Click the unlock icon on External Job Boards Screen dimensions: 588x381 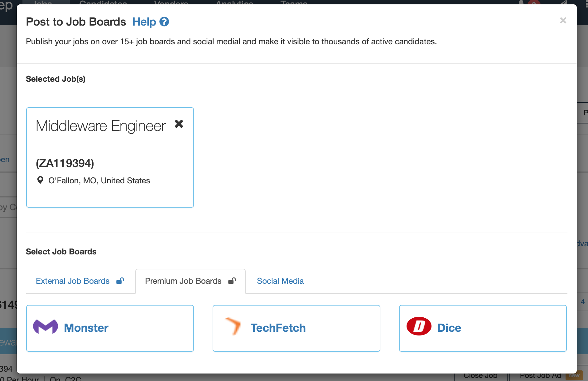(x=120, y=281)
